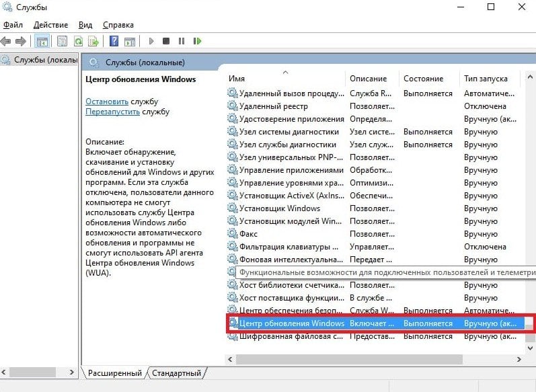Click the Остановить service link
Viewport: 536px width, 392px height.
pyautogui.click(x=107, y=102)
